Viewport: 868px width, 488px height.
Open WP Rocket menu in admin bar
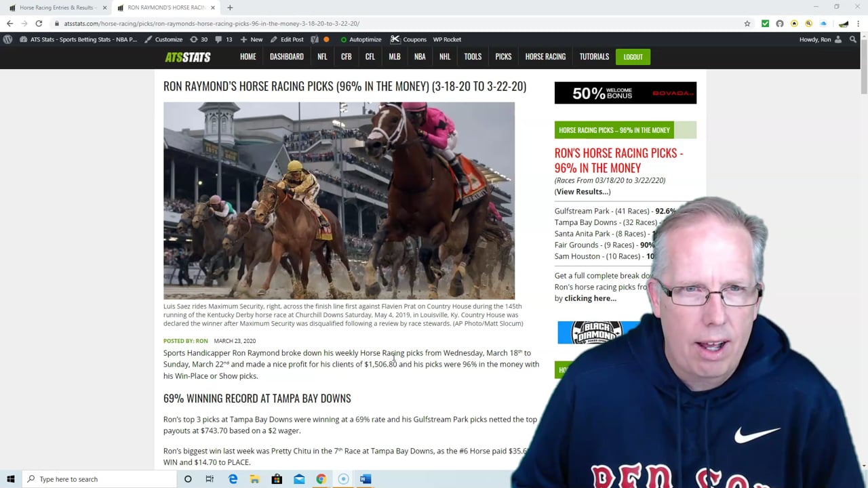(447, 39)
